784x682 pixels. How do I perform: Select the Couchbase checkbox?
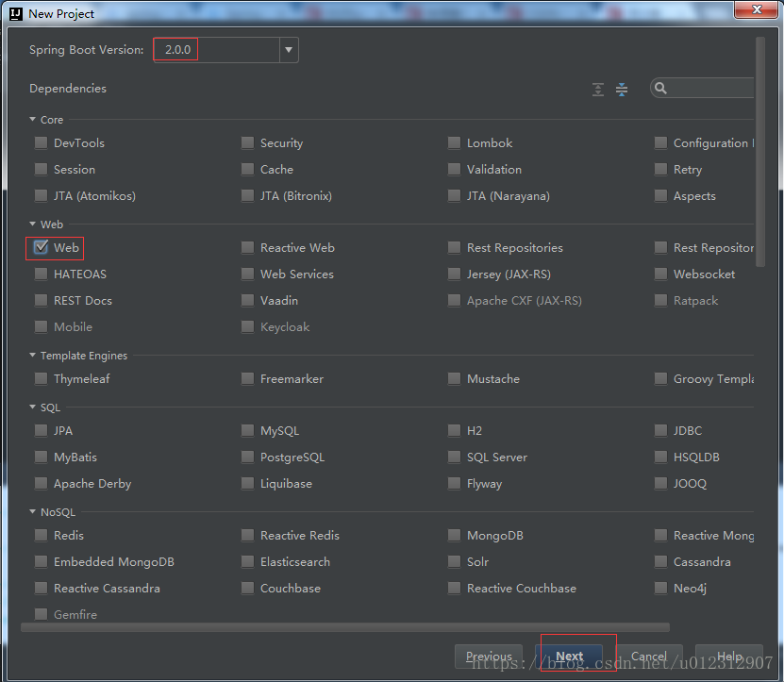click(247, 588)
